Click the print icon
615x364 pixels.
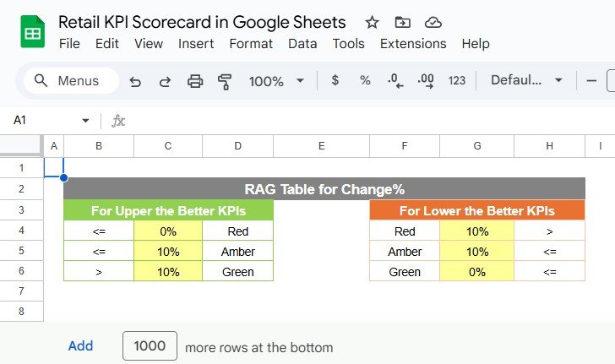(x=195, y=81)
